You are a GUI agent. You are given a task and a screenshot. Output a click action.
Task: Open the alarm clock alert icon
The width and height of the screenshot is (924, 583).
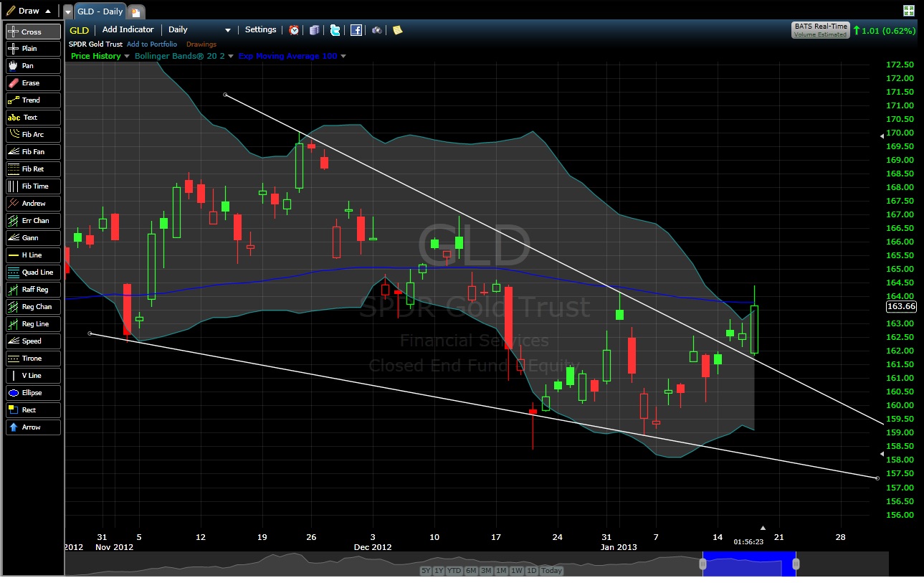coord(294,30)
